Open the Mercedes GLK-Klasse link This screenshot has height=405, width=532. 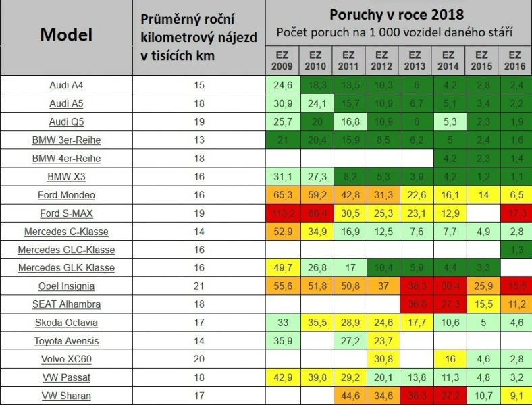coord(66,268)
